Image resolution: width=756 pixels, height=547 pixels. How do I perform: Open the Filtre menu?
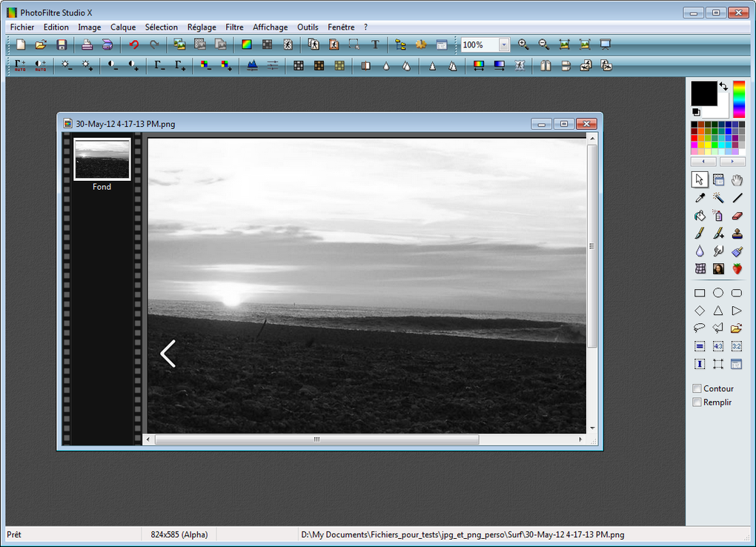(x=234, y=27)
